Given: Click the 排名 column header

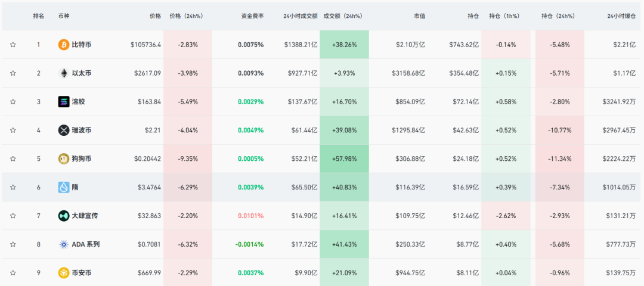Looking at the screenshot, I should [39, 16].
